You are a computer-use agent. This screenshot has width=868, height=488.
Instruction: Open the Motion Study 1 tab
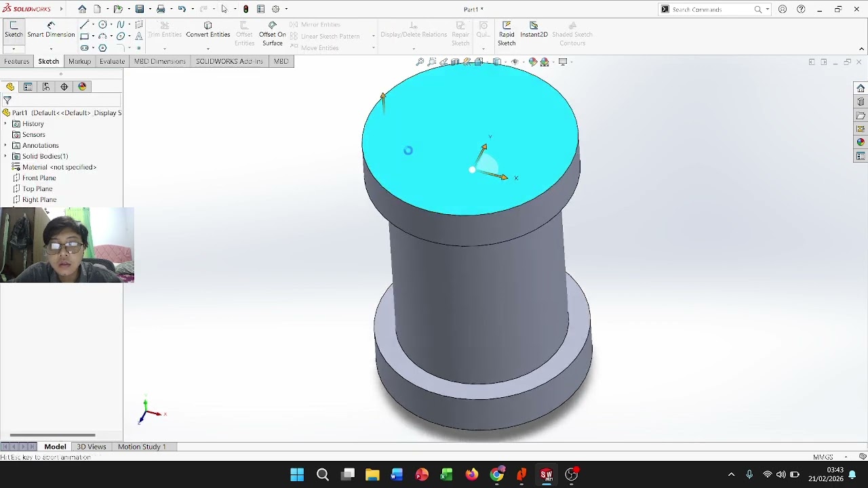click(142, 447)
